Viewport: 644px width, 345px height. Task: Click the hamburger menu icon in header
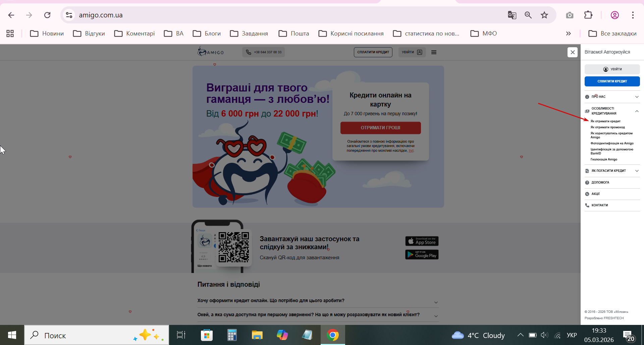point(434,52)
